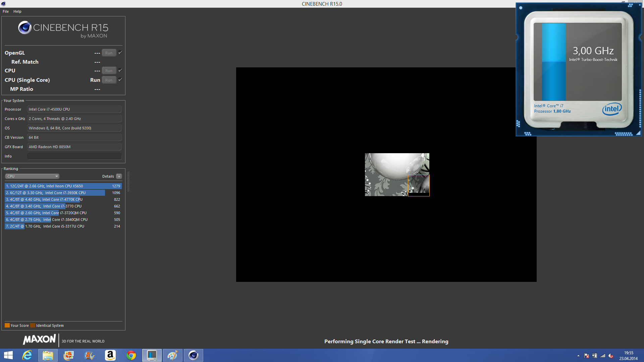Click the Action Center flag icon
The height and width of the screenshot is (362, 644).
586,356
